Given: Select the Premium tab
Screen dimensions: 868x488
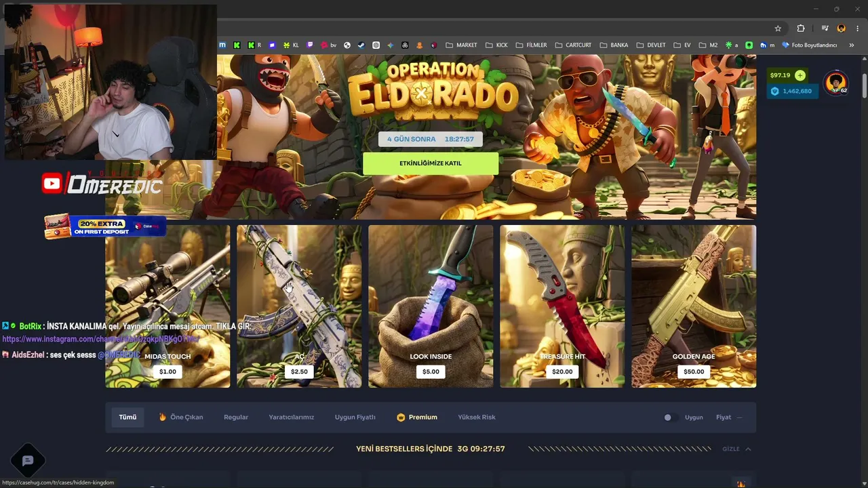Looking at the screenshot, I should (417, 418).
